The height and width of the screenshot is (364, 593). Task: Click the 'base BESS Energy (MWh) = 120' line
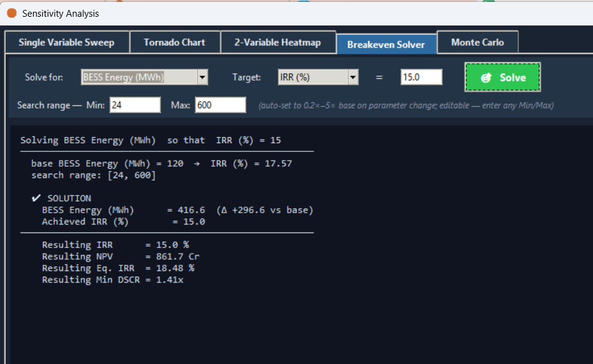point(161,164)
